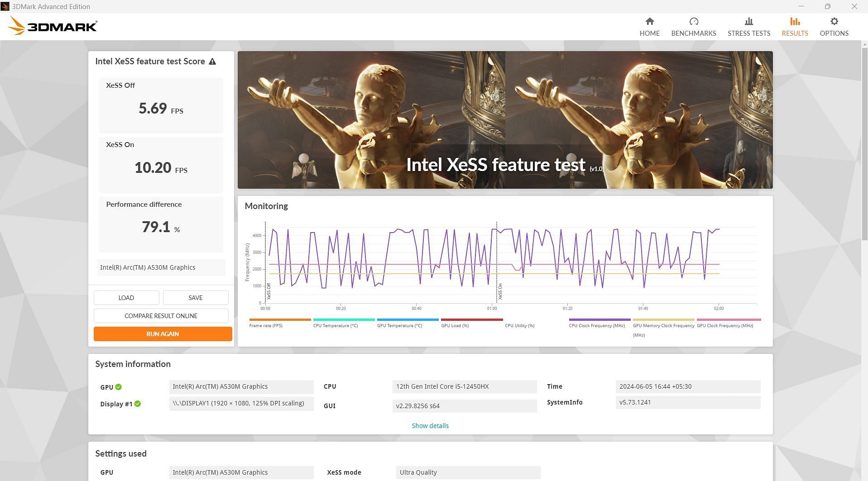Click the 01:00 time label on chart axis
Screen dimensions: 868x481
[492, 309]
